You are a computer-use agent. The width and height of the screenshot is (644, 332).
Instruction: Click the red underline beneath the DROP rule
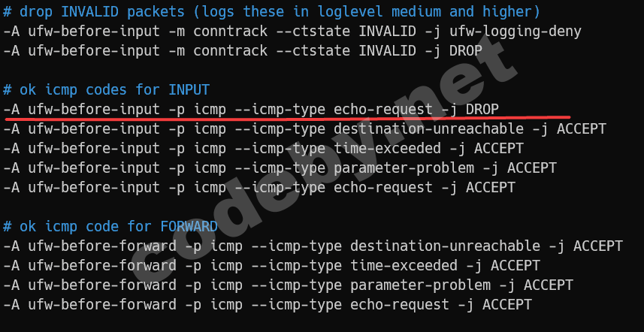coord(288,118)
